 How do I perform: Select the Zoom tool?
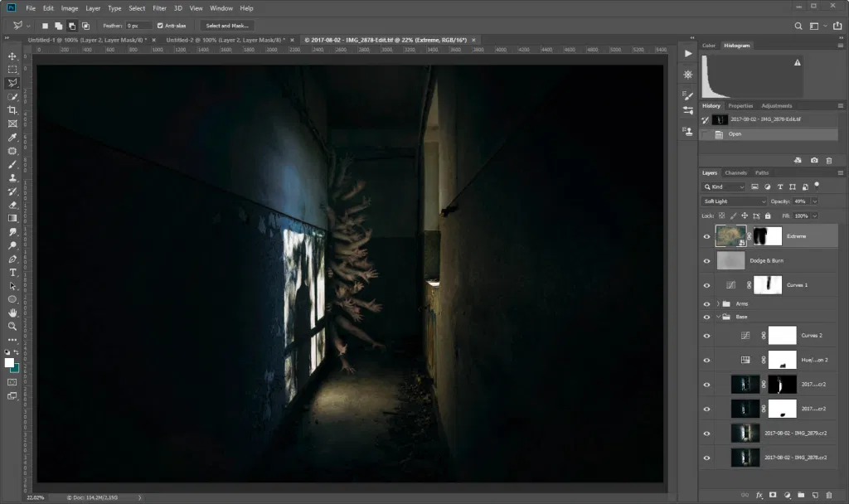[12, 327]
